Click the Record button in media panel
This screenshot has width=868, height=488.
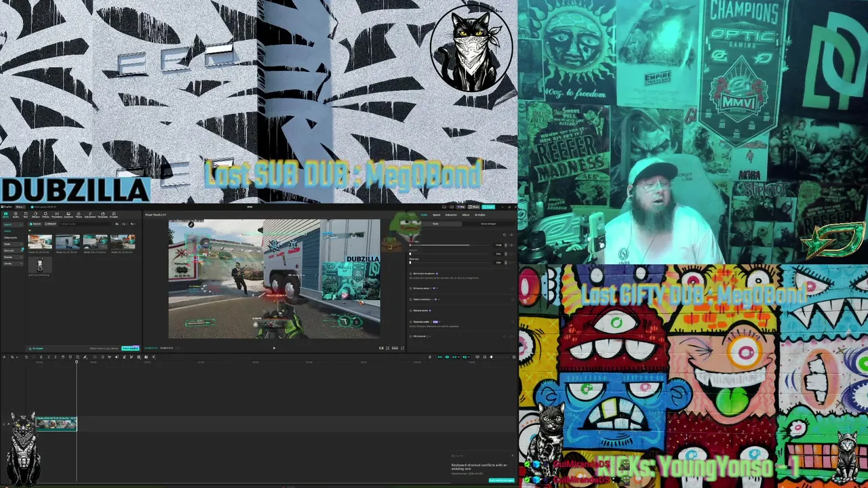(x=51, y=224)
